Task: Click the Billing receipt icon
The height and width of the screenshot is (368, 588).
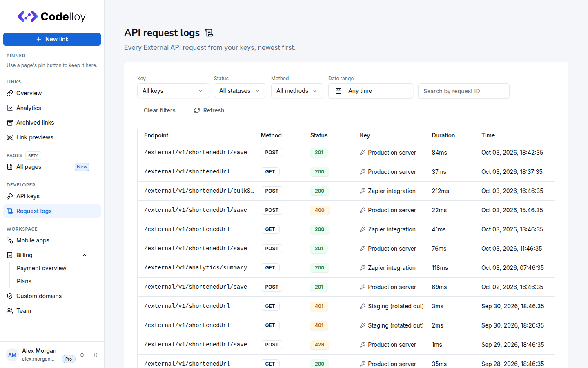Action: 10,255
